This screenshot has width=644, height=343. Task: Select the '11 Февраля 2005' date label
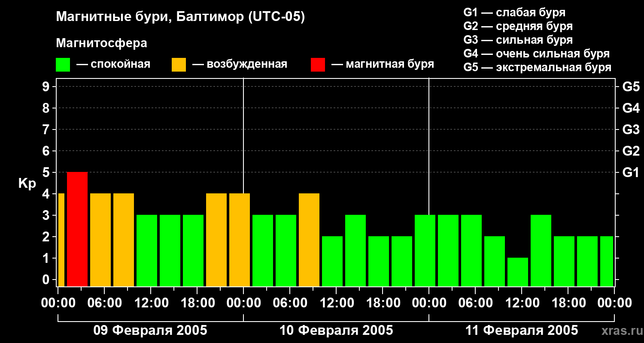(x=522, y=331)
